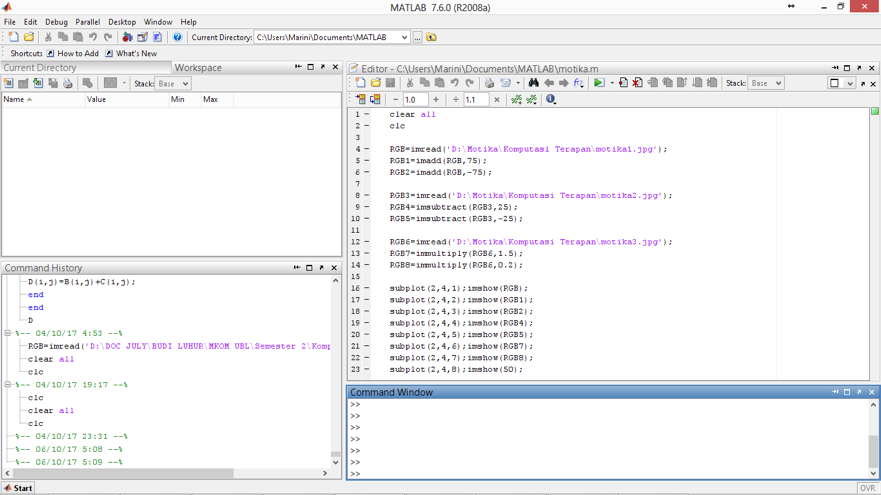Open file using main toolbar folder icon
Image resolution: width=881 pixels, height=495 pixels.
pyautogui.click(x=29, y=37)
